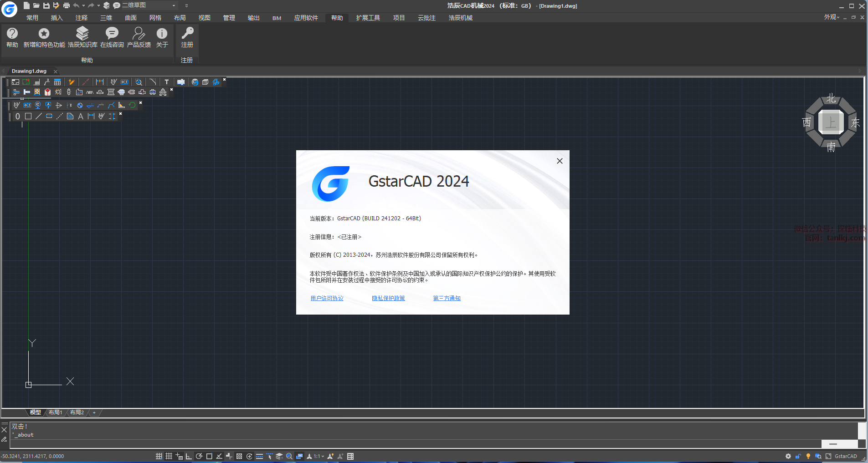Toggle grid display in status bar

(x=169, y=456)
